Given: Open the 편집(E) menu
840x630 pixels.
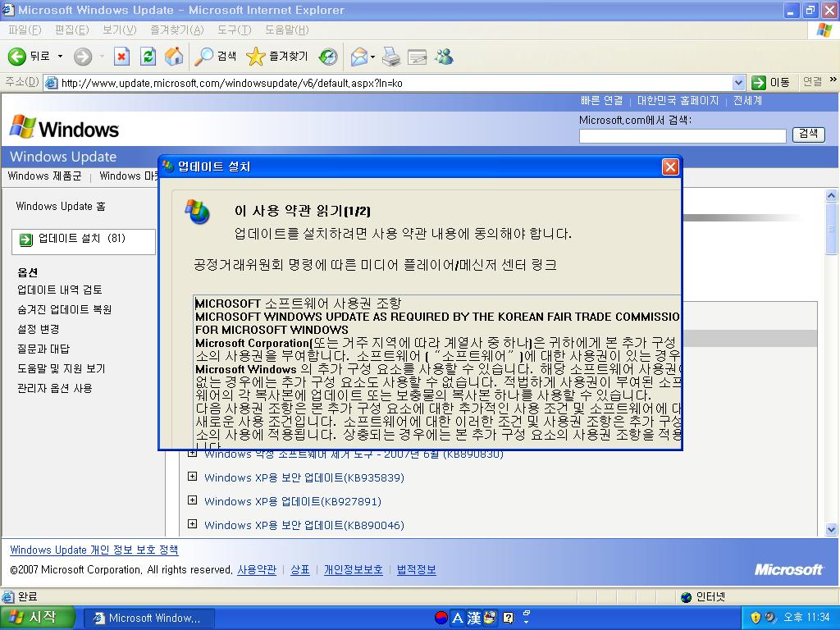Looking at the screenshot, I should pyautogui.click(x=72, y=30).
